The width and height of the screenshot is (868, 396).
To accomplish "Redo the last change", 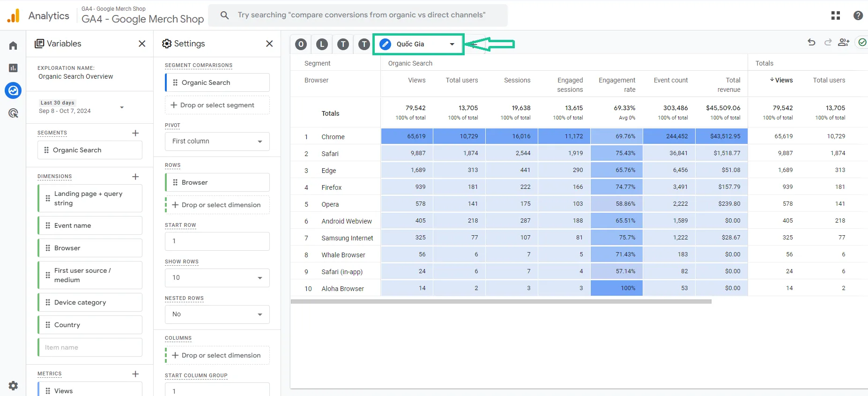I will click(828, 43).
